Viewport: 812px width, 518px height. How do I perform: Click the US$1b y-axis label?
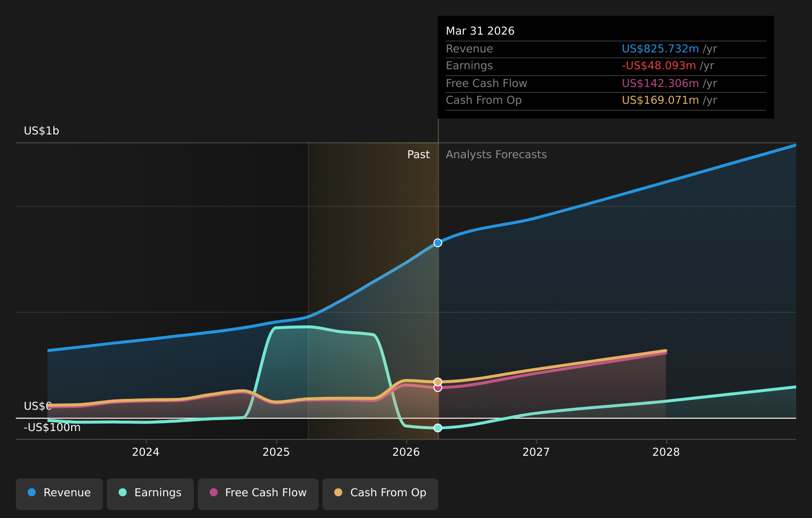tap(42, 131)
